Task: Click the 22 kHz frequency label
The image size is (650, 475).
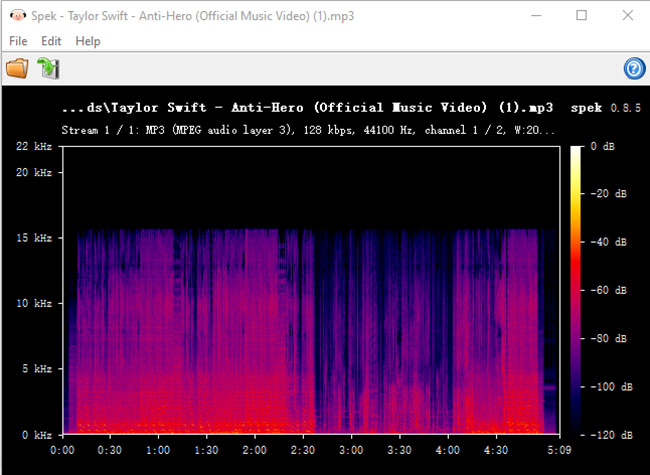Action: point(34,146)
